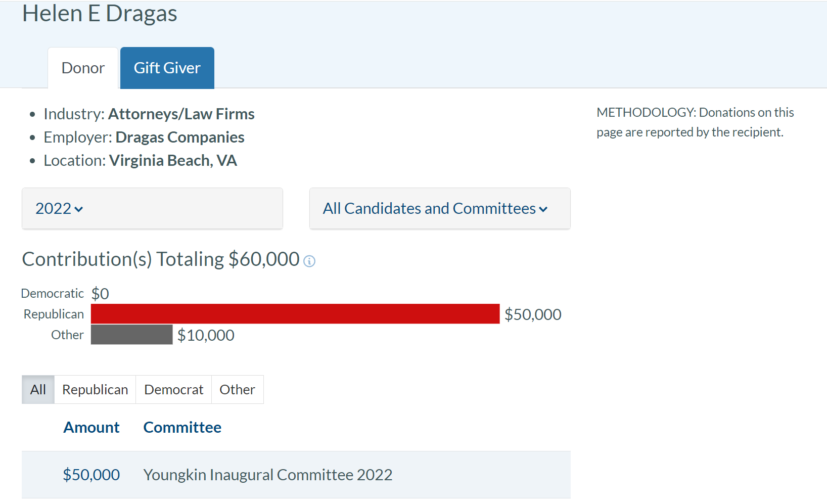Click the Helen E Dragas heading

coord(100,13)
